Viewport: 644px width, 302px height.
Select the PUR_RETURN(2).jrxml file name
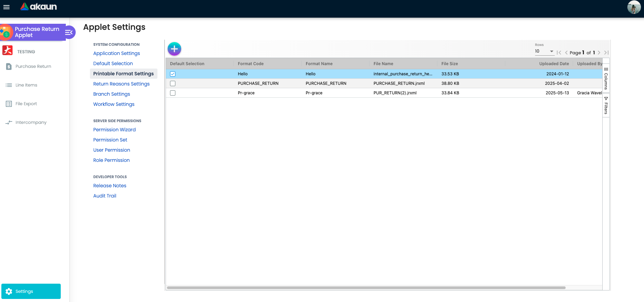point(395,93)
